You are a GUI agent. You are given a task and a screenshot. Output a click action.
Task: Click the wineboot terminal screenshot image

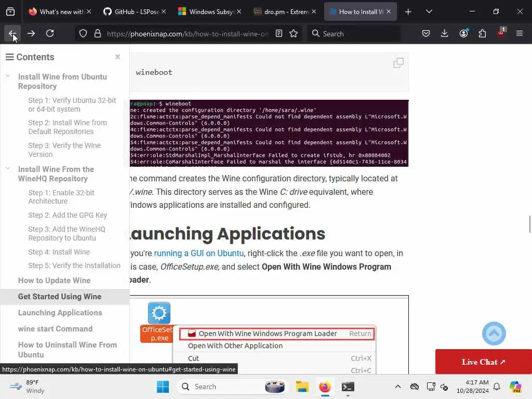269,133
